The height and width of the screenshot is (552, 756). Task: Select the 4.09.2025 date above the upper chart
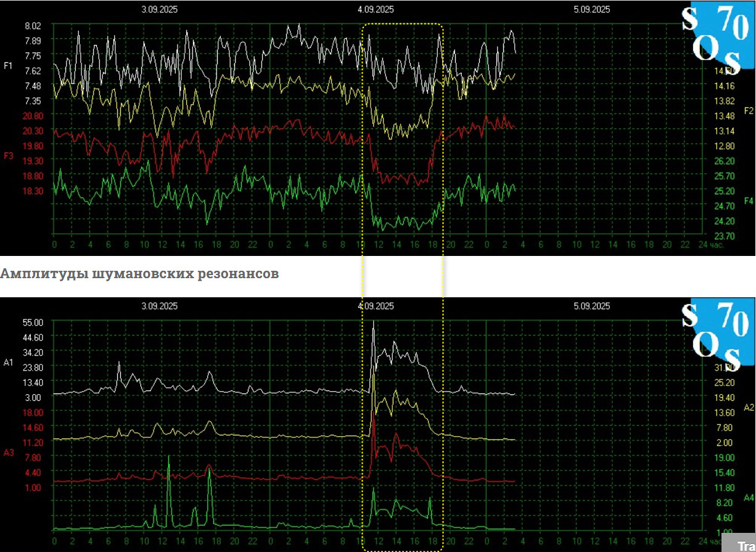(x=375, y=9)
